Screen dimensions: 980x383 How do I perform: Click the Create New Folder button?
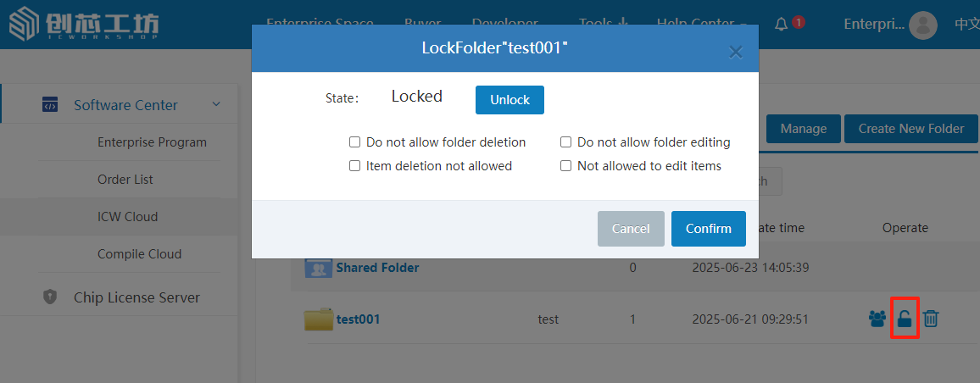point(910,129)
